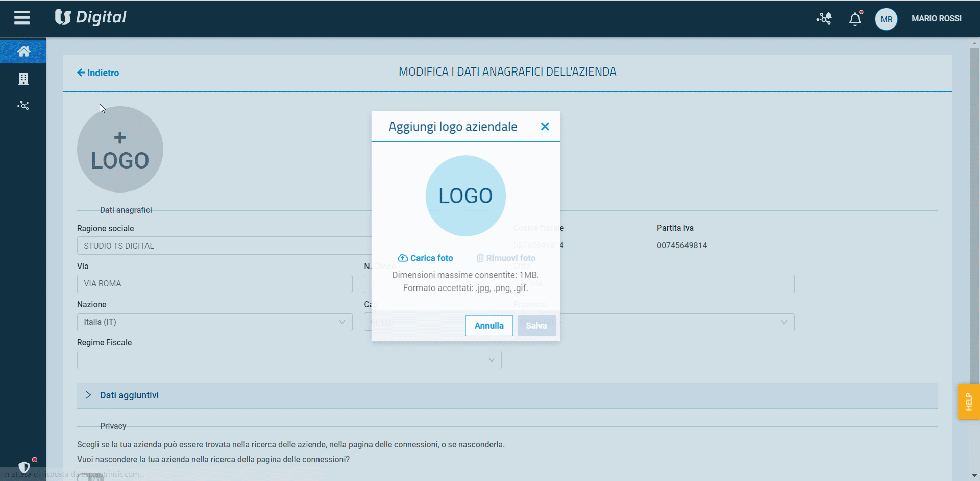Close the Aggiungi logo aziendale dialog
The image size is (980, 481).
tap(545, 126)
